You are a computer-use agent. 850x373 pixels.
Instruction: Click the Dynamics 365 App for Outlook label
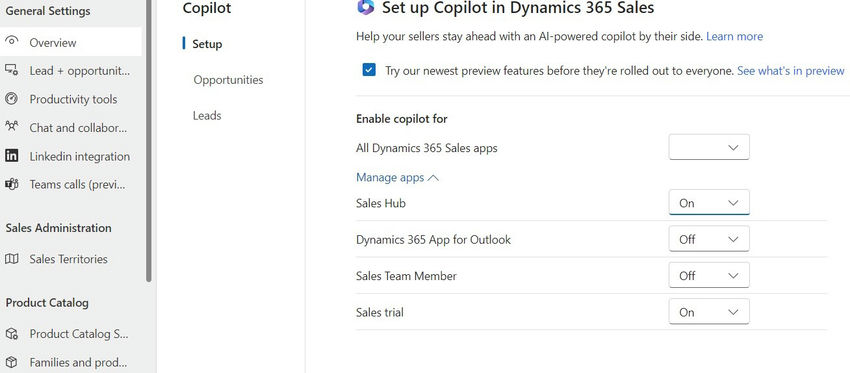click(433, 240)
